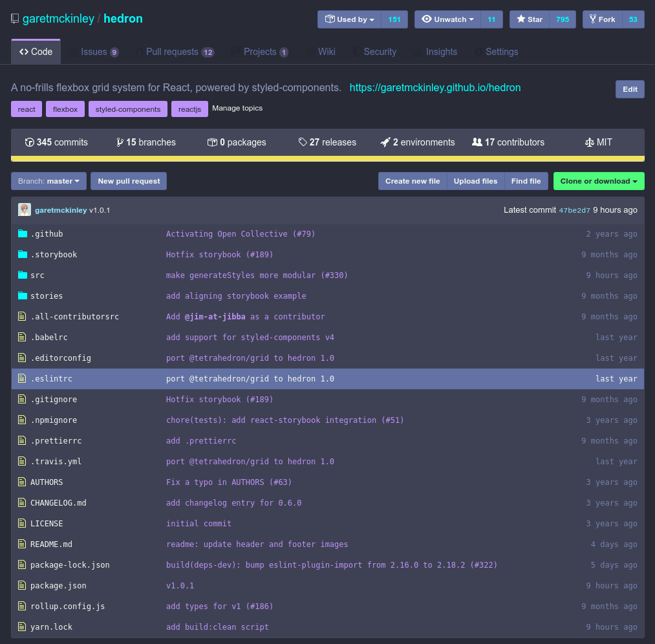Expand the Clone or download menu
Viewport: 655px width, 644px height.
click(x=599, y=181)
